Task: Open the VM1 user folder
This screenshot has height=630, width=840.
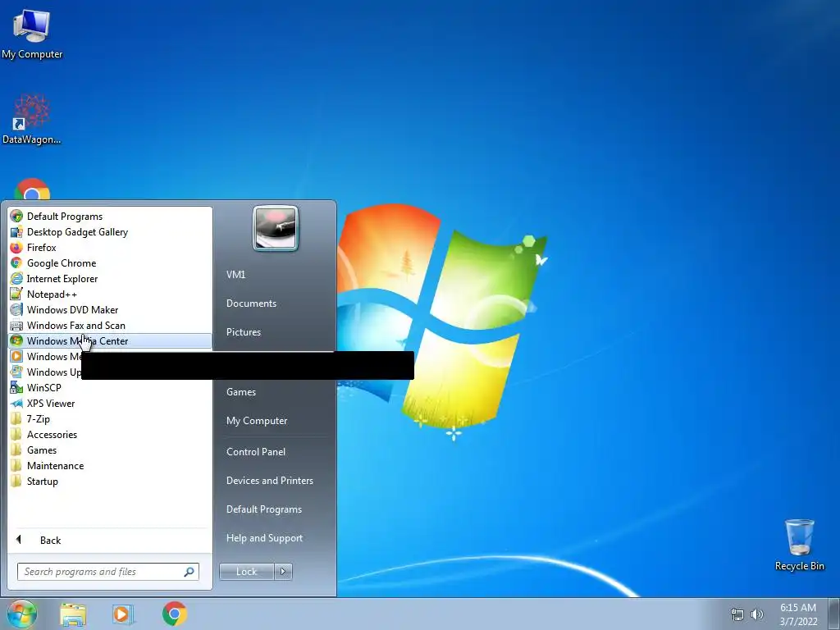Action: point(235,274)
